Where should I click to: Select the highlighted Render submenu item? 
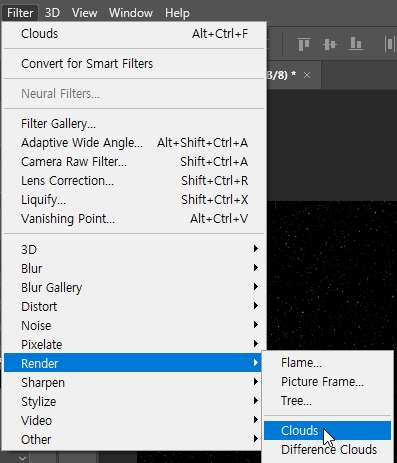coord(134,363)
